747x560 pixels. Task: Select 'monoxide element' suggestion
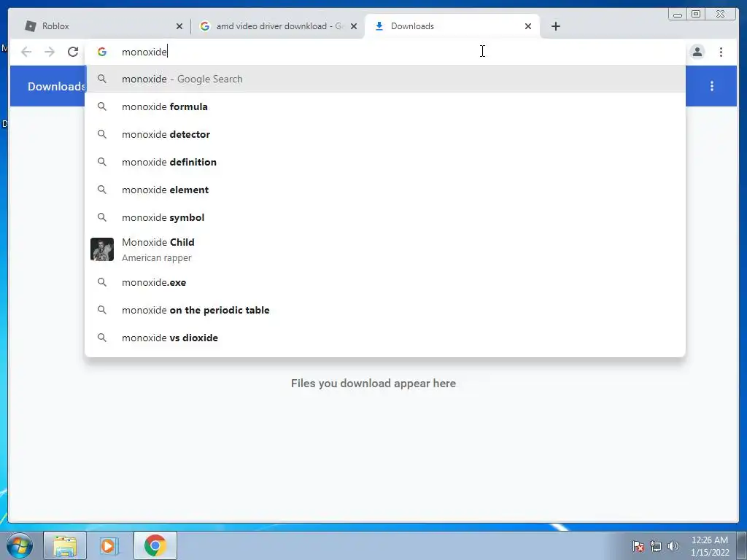click(x=385, y=190)
